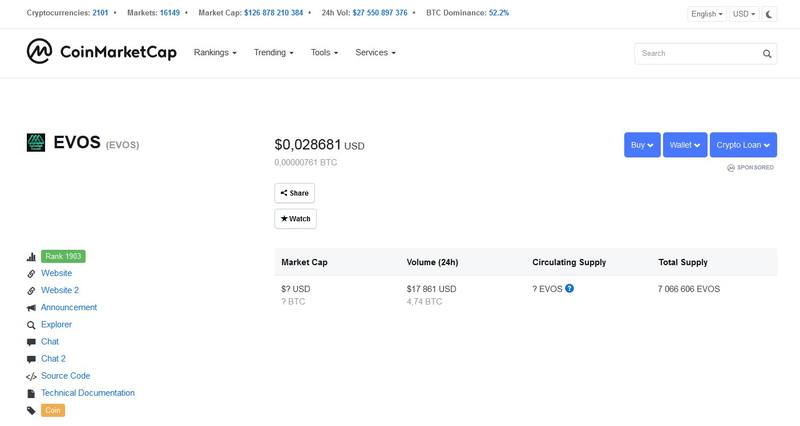This screenshot has height=426, width=800.
Task: Click the search magnifier icon
Action: (767, 54)
